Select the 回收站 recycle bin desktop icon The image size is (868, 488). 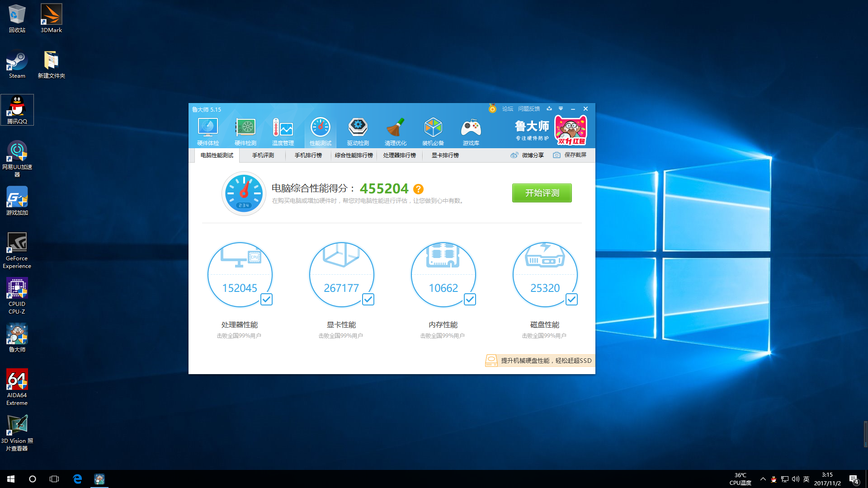(x=17, y=19)
